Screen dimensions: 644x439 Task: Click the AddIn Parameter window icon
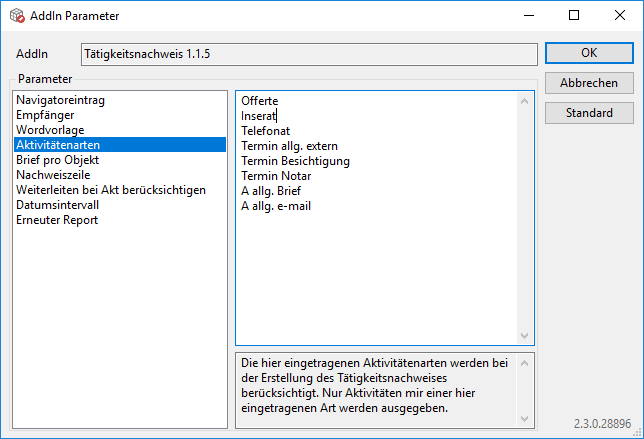17,16
